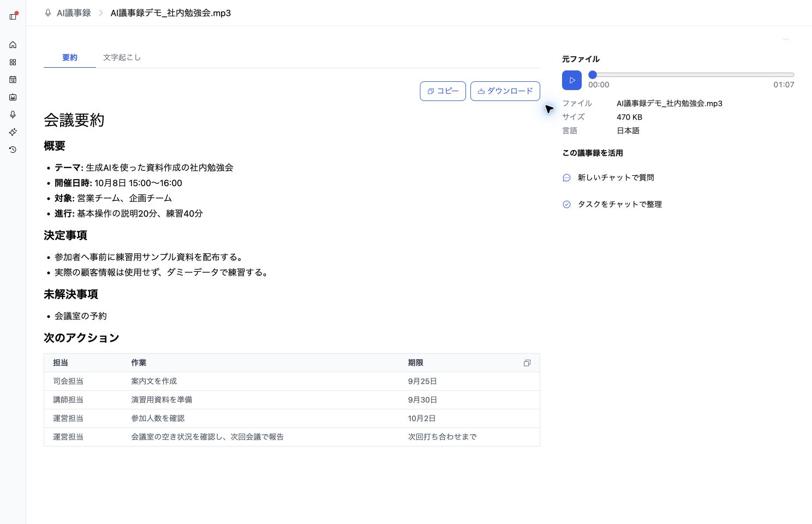Image resolution: width=812 pixels, height=524 pixels.
Task: Click the コピー button
Action: pyautogui.click(x=443, y=91)
